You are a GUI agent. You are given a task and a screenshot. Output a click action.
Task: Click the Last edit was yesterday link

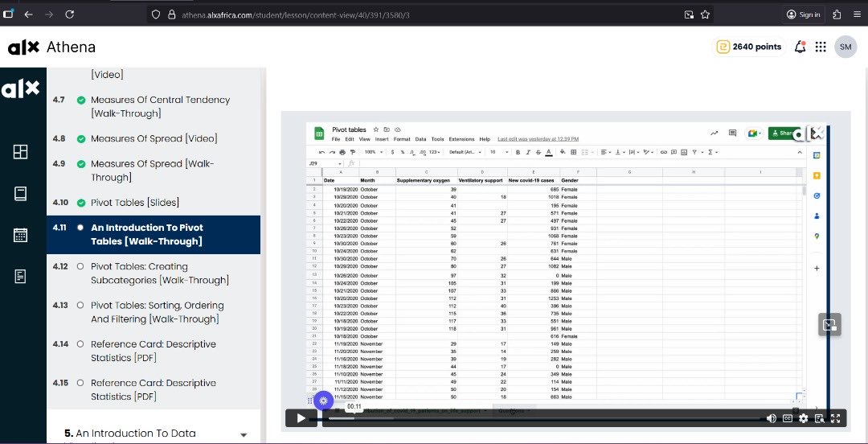(538, 139)
